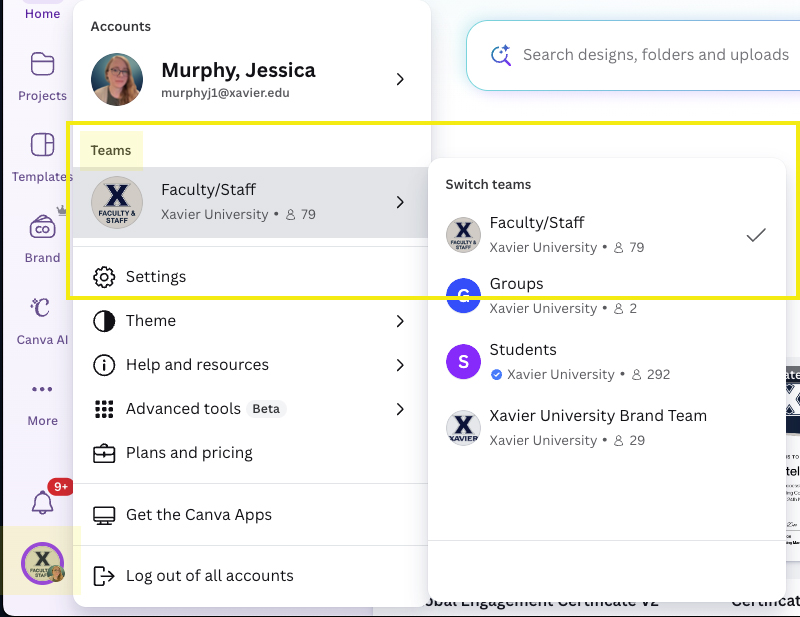Open the notifications bell with 9+ badge
This screenshot has height=617, width=800.
(41, 500)
